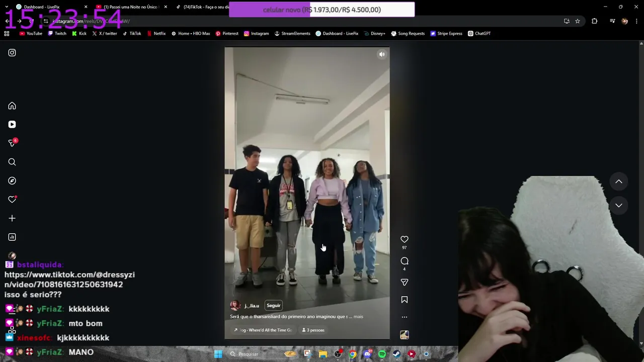Screen dimensions: 644x362
Task: Open the reel's three-dot more options
Action: coord(405,317)
